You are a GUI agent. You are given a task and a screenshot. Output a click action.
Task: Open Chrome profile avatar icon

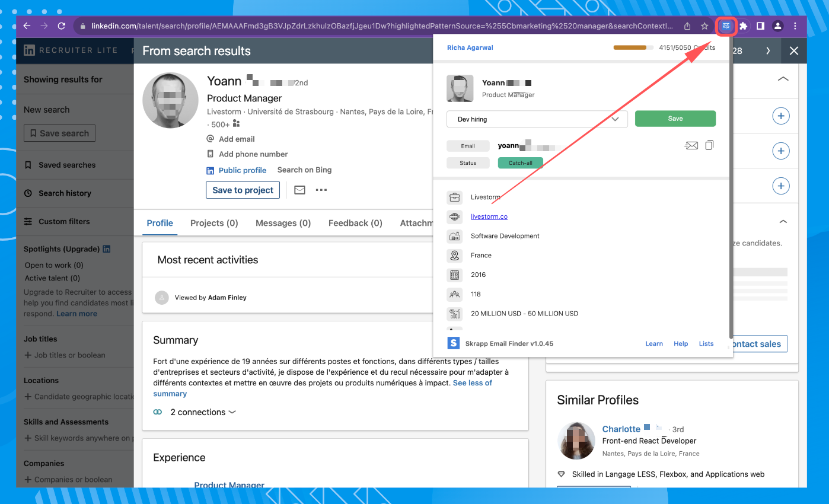coord(778,26)
